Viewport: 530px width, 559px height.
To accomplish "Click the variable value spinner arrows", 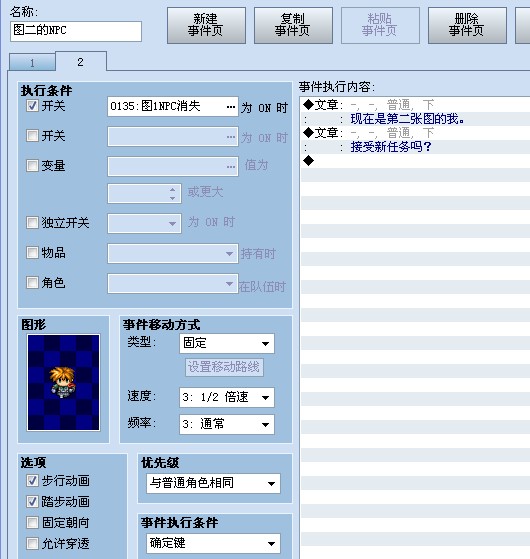I will 173,194.
